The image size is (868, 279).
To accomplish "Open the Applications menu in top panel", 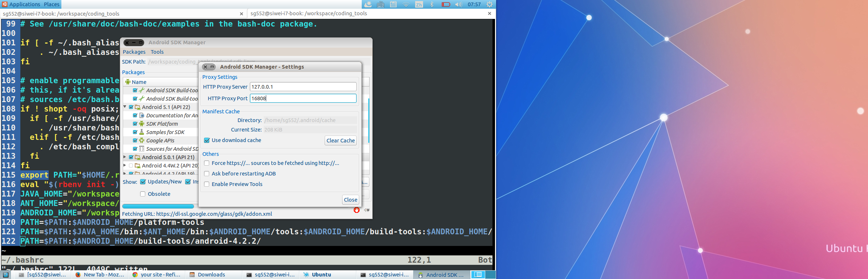I will [21, 4].
